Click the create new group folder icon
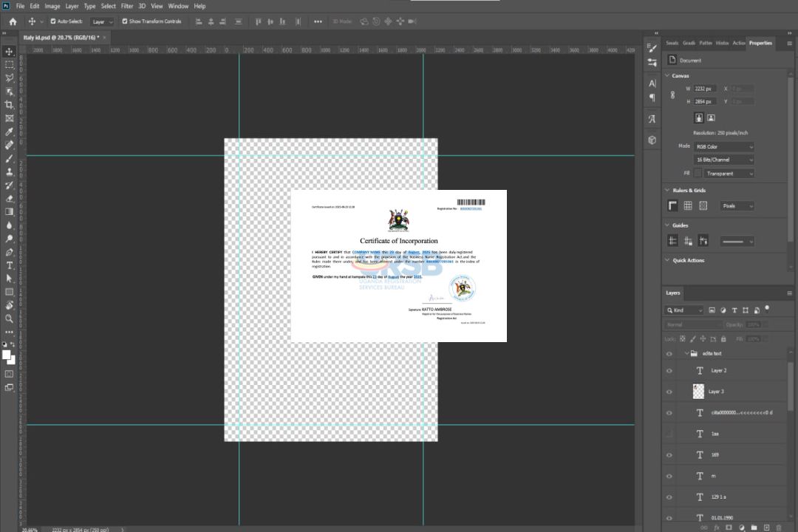The width and height of the screenshot is (798, 532). pos(754,527)
